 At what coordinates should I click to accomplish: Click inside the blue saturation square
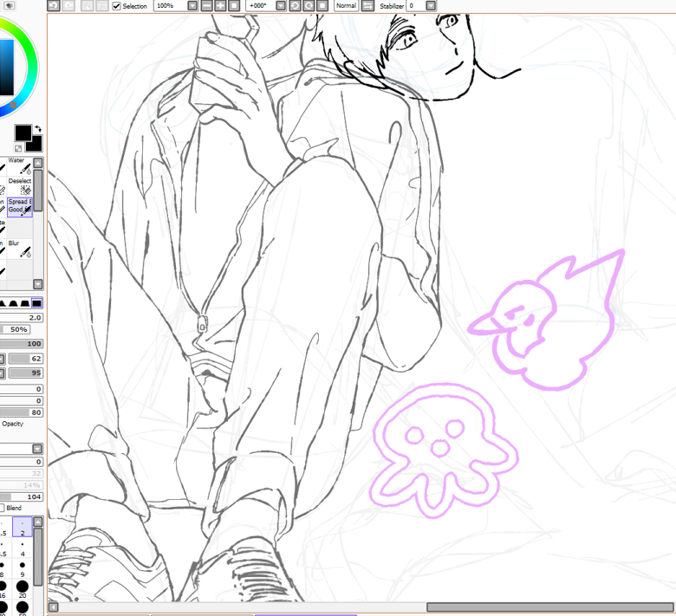(7, 67)
